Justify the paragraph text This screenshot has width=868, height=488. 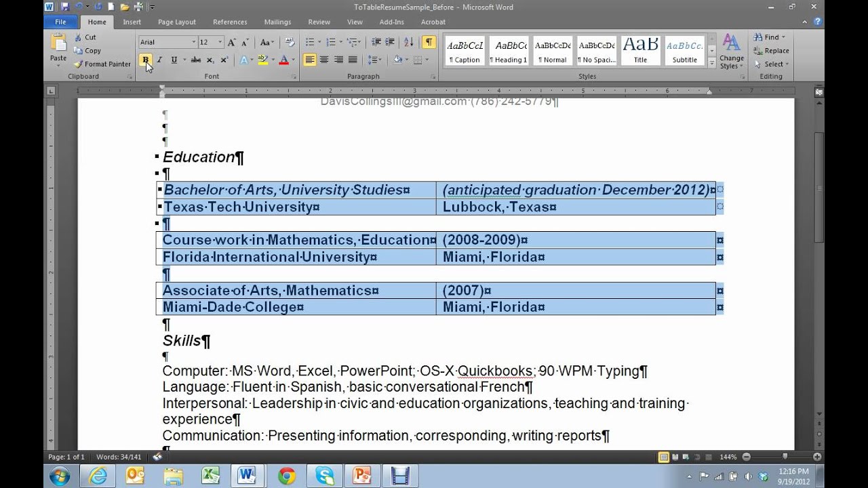point(353,60)
